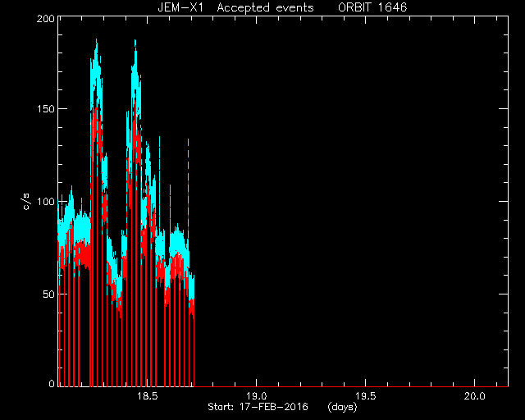Click the x-axis tick label 19.5
Image resolution: width=525 pixels, height=420 pixels.
coord(366,396)
